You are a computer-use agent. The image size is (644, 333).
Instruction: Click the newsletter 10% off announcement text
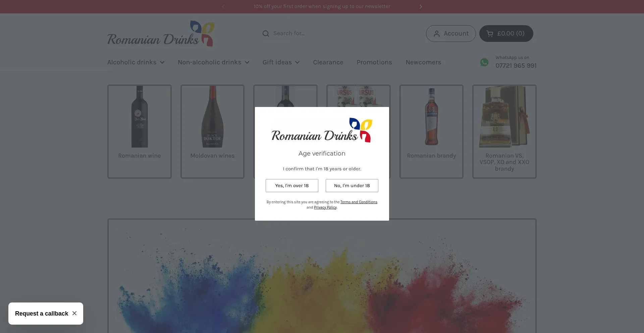point(322,6)
